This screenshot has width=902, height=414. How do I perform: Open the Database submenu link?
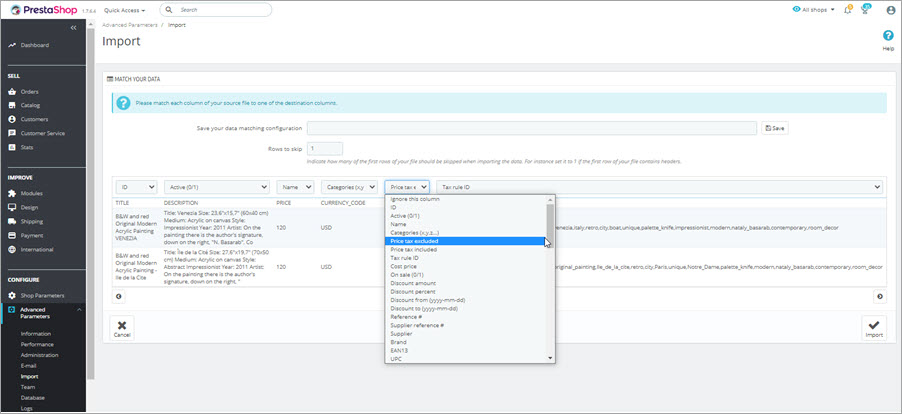tap(33, 398)
